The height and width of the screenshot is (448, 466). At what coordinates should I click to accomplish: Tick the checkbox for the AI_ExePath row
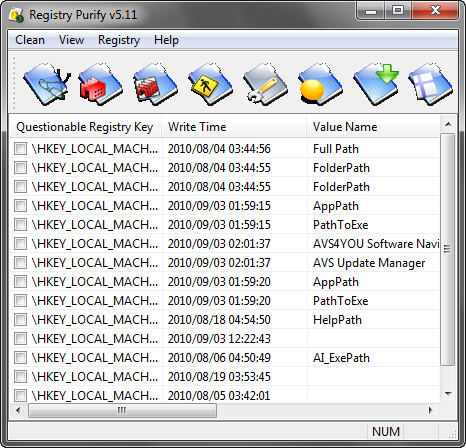20,357
